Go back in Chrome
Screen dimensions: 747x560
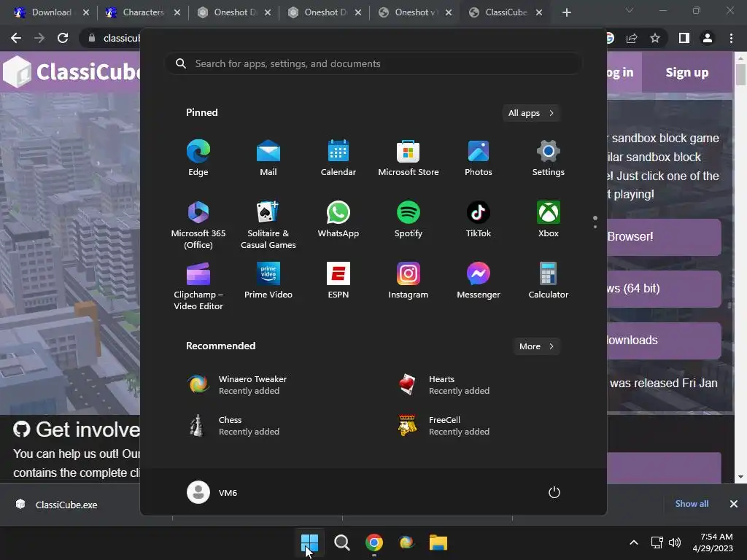pyautogui.click(x=16, y=38)
